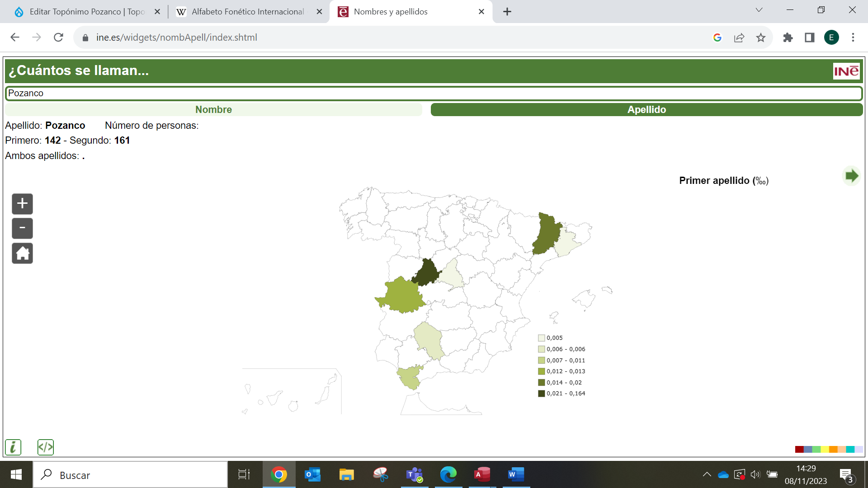Open the info icon at bottom left

pyautogui.click(x=13, y=447)
